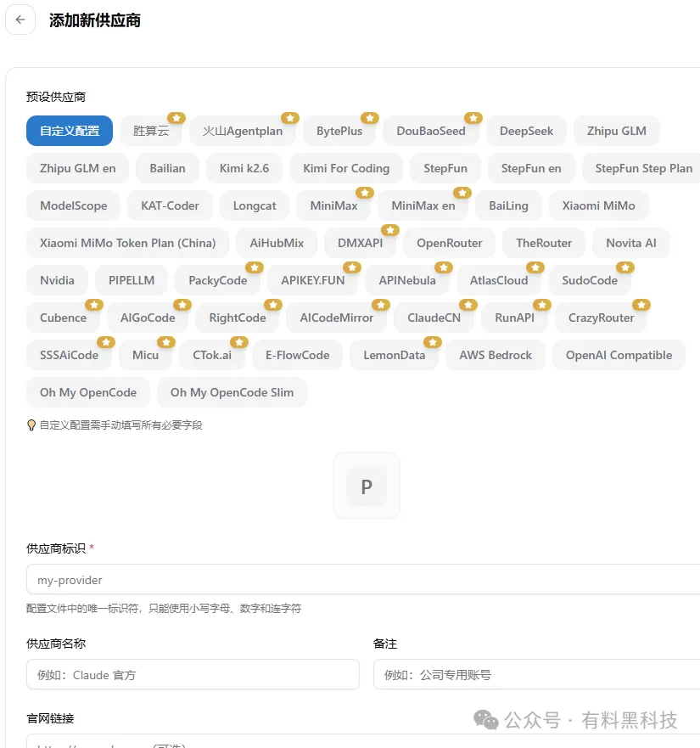Select the StepFun preset
This screenshot has height=748, width=700.
coord(445,168)
